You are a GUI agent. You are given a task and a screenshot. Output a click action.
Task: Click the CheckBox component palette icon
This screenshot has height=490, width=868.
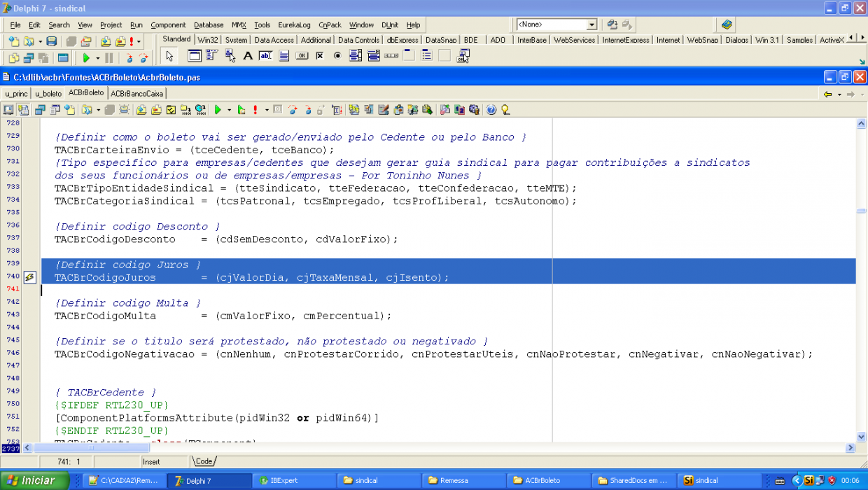pyautogui.click(x=319, y=55)
